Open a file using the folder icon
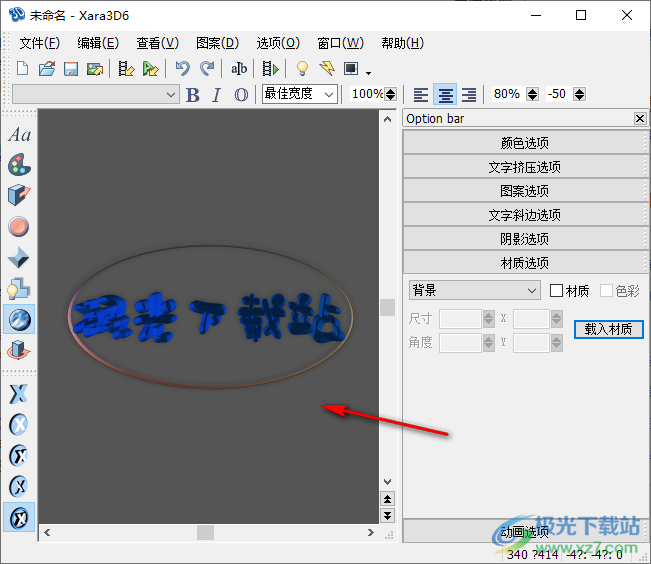This screenshot has height=564, width=651. point(47,69)
